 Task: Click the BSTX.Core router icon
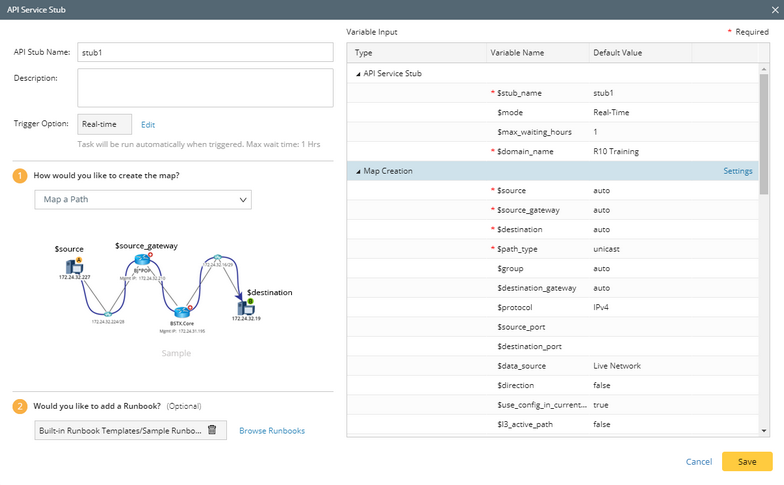coord(181,311)
